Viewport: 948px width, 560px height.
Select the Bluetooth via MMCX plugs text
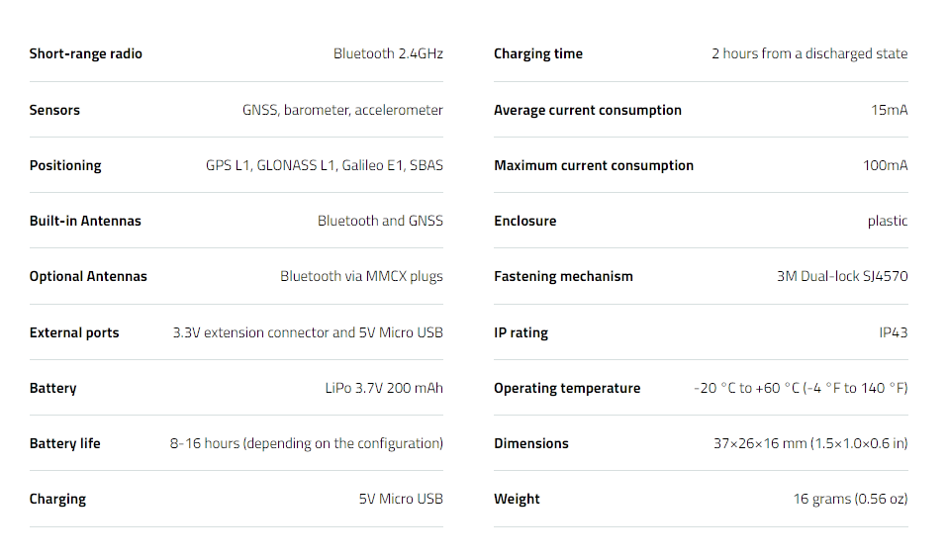click(361, 276)
